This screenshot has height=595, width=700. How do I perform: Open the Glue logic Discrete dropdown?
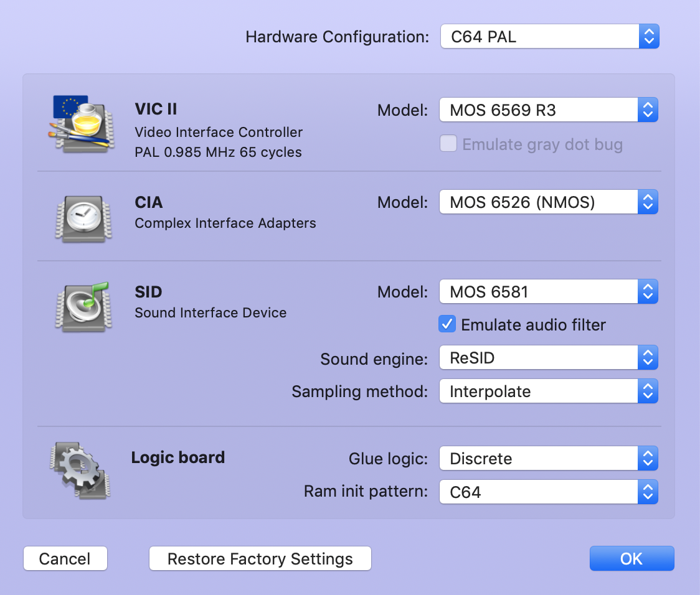[x=549, y=458]
